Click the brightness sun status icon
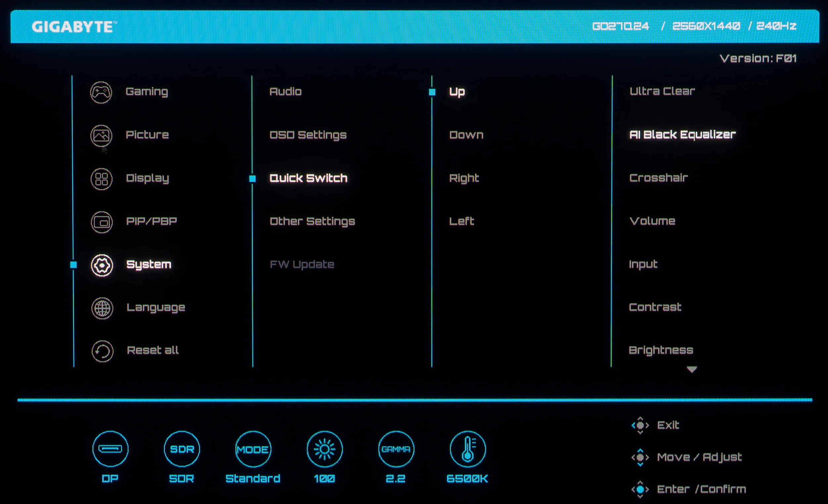The image size is (828, 504). tap(324, 449)
